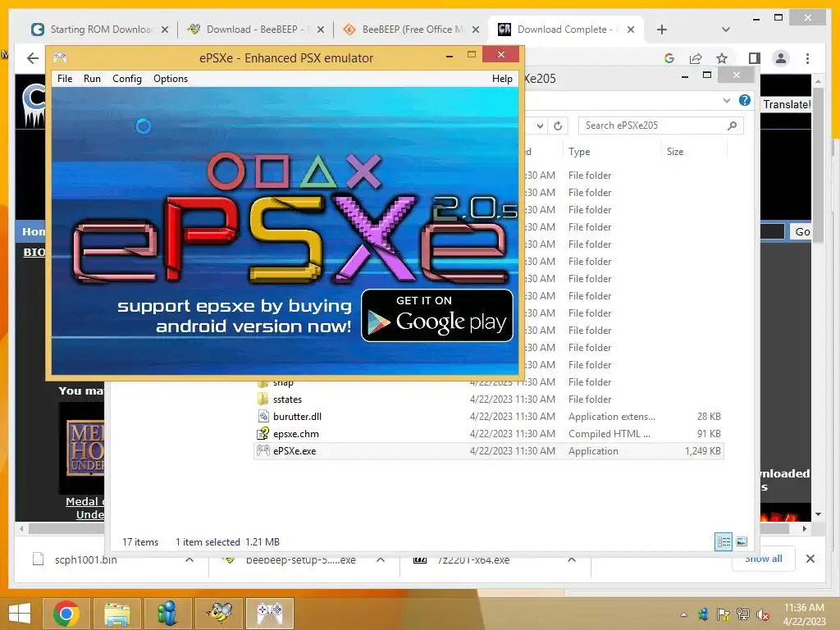This screenshot has height=630, width=840.
Task: Open options for beebeep-setup download
Action: 381,559
